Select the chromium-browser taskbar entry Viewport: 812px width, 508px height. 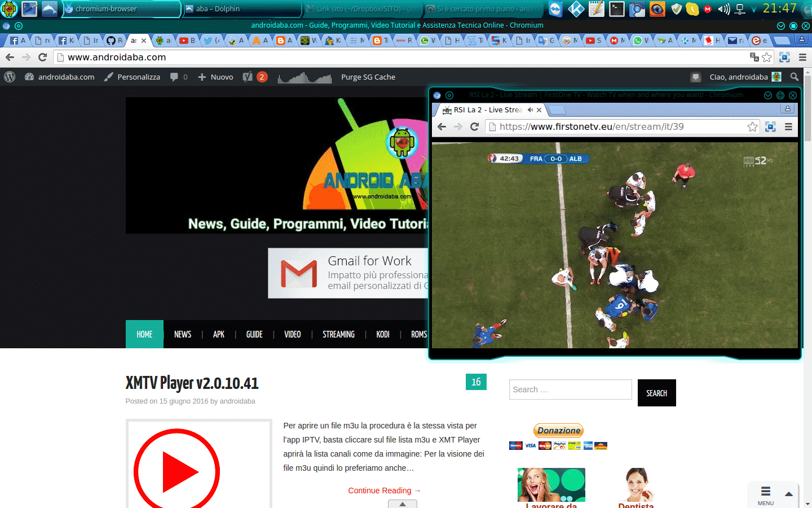(121, 9)
